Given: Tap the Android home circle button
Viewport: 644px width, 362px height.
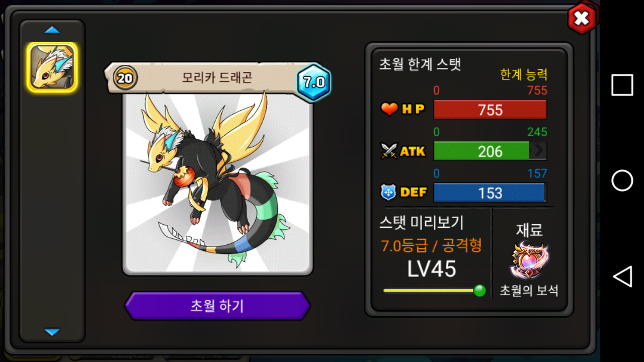Looking at the screenshot, I should [622, 180].
